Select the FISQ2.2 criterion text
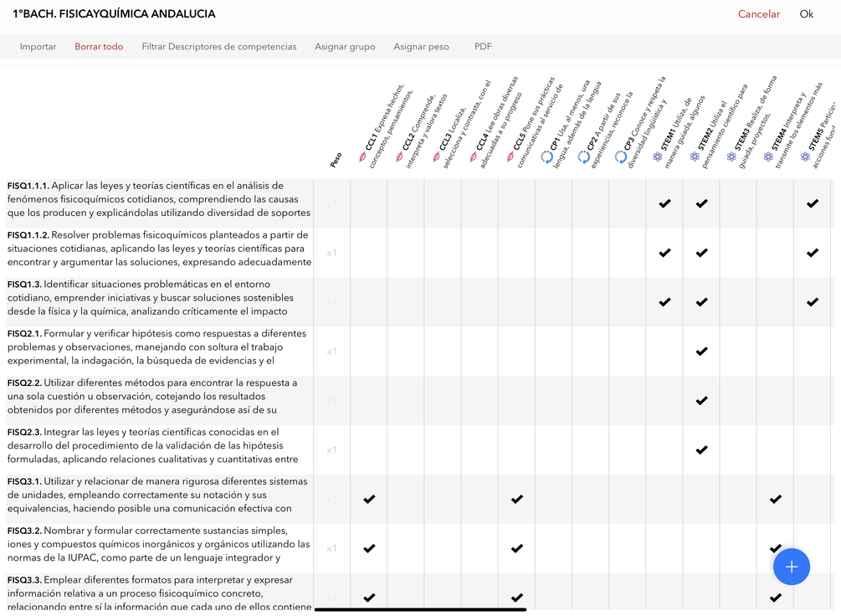Screen dimensions: 841x616 (152, 397)
